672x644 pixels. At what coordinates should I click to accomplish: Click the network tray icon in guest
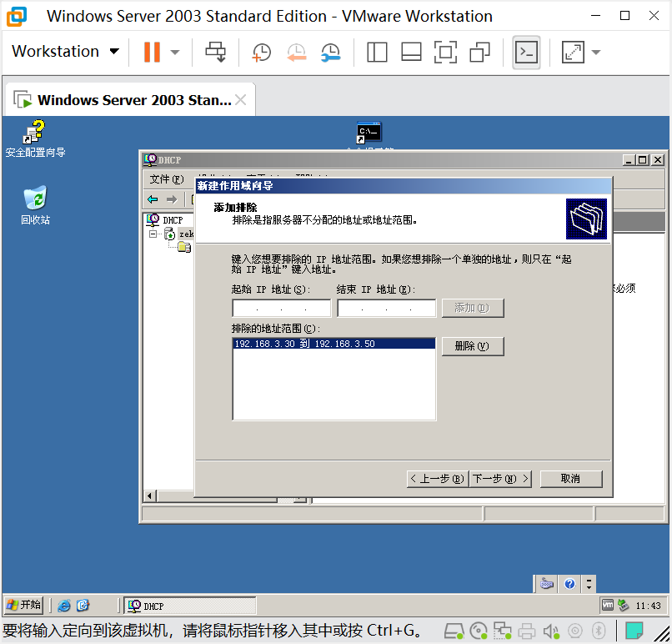tap(623, 605)
